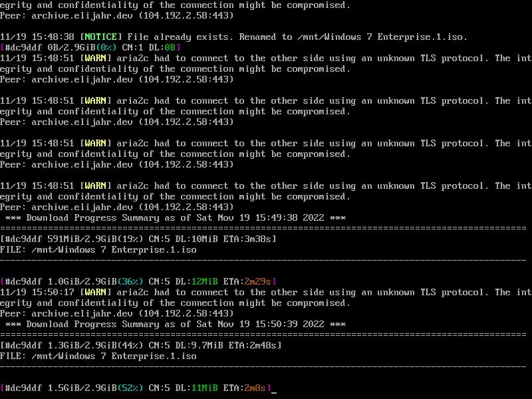Image resolution: width=532 pixels, height=399 pixels.
Task: Click the cyan (52%) progress value
Action: tap(130, 388)
